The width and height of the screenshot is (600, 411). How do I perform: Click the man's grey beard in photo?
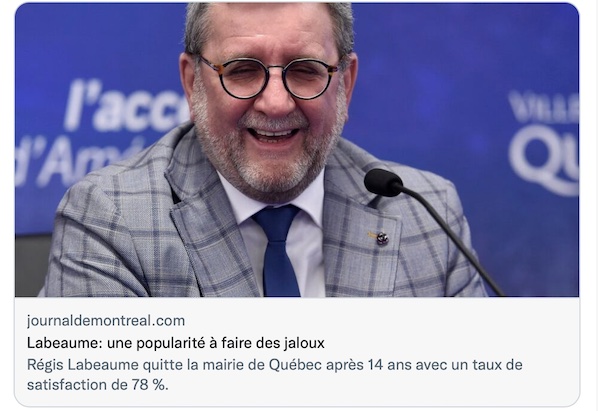coord(268,161)
